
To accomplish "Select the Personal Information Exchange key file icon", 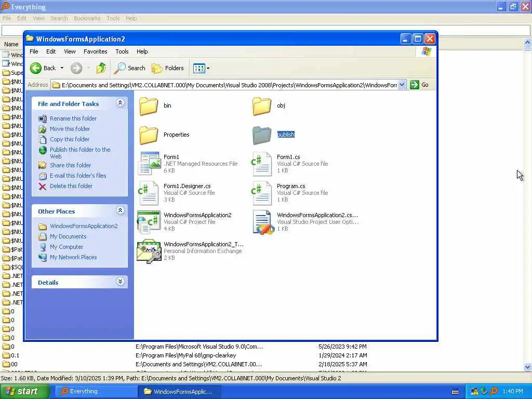I will [x=149, y=251].
